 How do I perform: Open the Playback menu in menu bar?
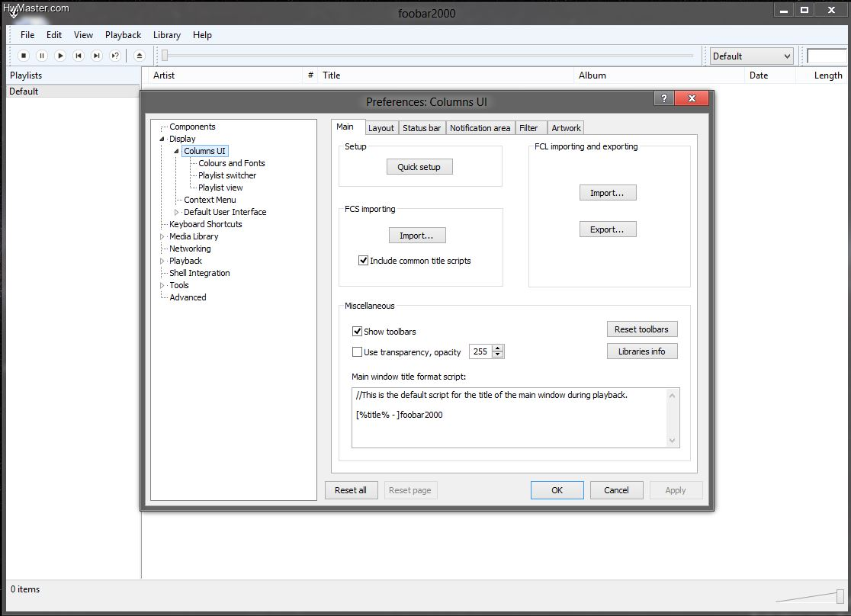coord(124,35)
